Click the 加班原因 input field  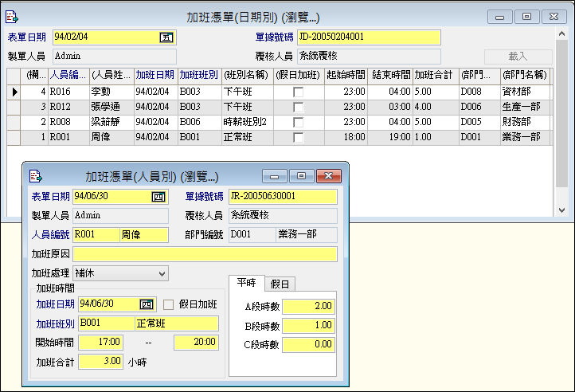coord(205,254)
